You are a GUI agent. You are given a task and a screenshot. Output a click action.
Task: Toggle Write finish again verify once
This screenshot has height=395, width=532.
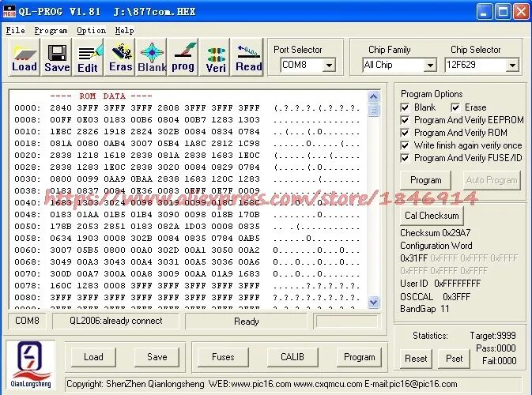[x=405, y=145]
